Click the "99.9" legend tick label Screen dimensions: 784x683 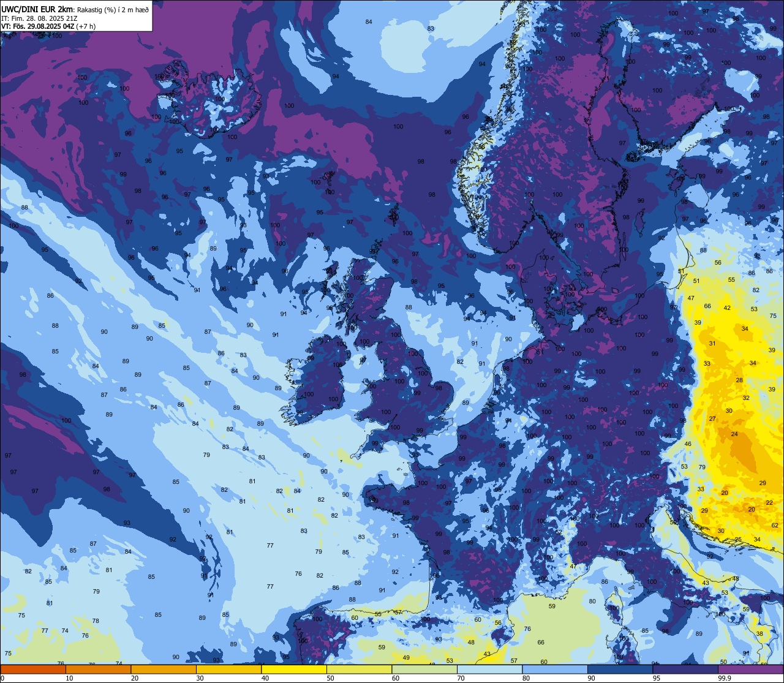tap(725, 678)
